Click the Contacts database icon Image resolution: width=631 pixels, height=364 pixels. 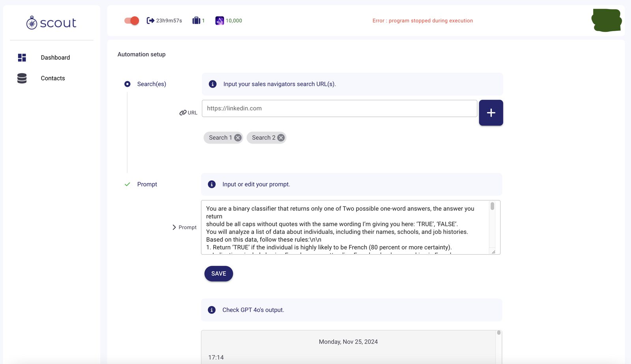tap(22, 78)
